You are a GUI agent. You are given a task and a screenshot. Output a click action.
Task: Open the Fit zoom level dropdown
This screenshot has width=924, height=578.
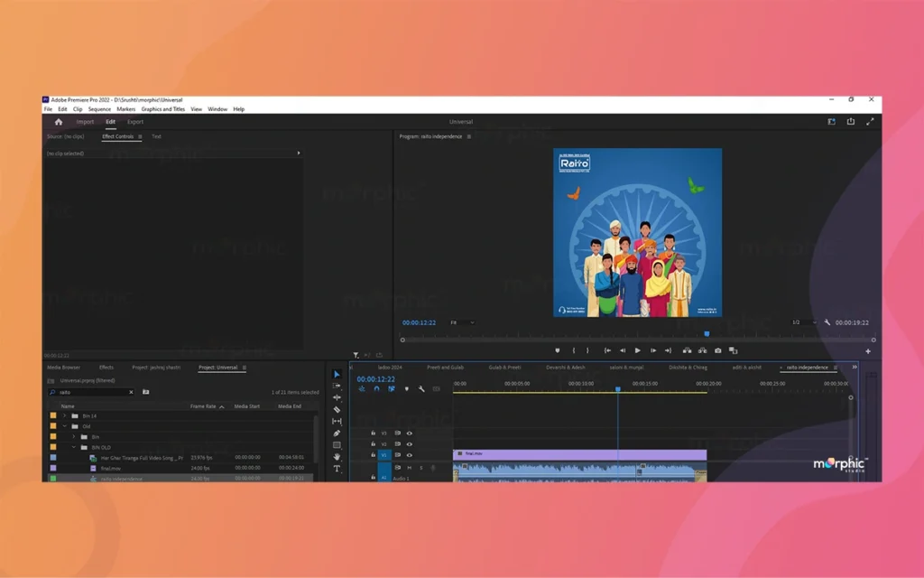(x=462, y=322)
